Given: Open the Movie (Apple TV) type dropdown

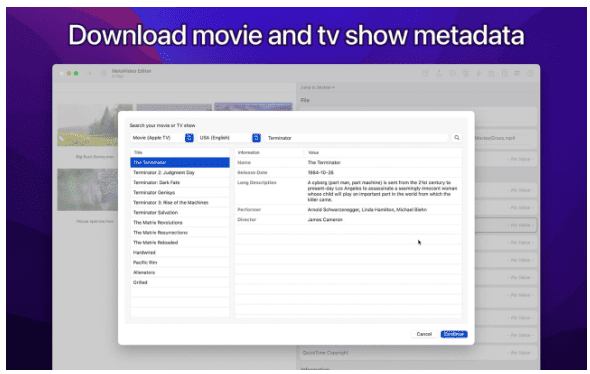Looking at the screenshot, I should coord(162,138).
